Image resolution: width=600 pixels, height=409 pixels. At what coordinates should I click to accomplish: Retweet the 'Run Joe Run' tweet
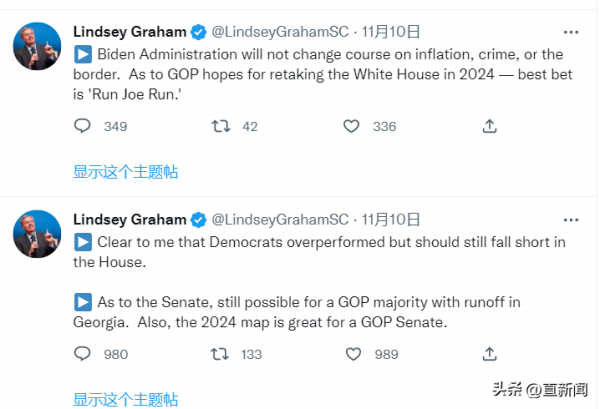pyautogui.click(x=221, y=126)
